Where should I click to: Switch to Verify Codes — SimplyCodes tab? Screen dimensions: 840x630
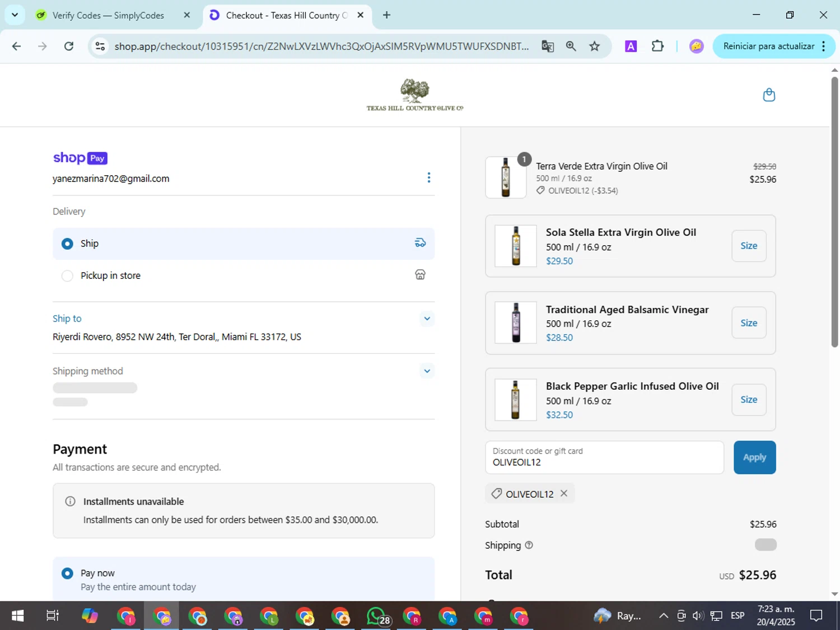108,16
